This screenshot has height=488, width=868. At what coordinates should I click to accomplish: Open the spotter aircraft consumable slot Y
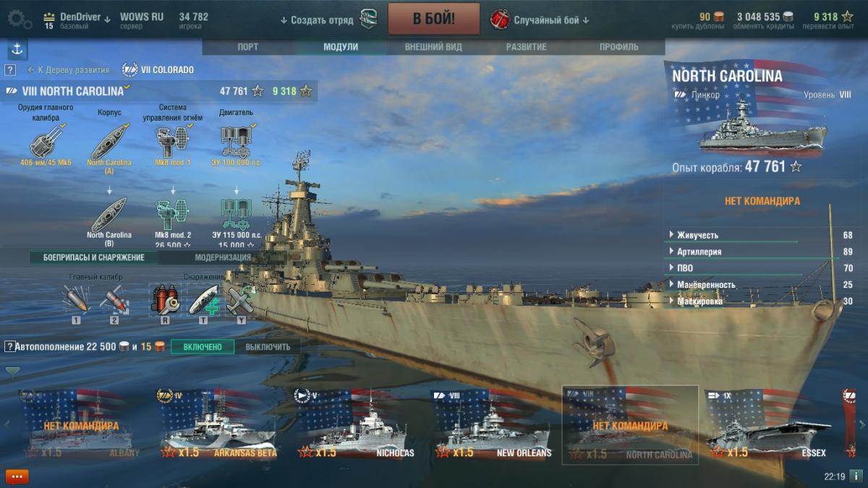(x=242, y=299)
